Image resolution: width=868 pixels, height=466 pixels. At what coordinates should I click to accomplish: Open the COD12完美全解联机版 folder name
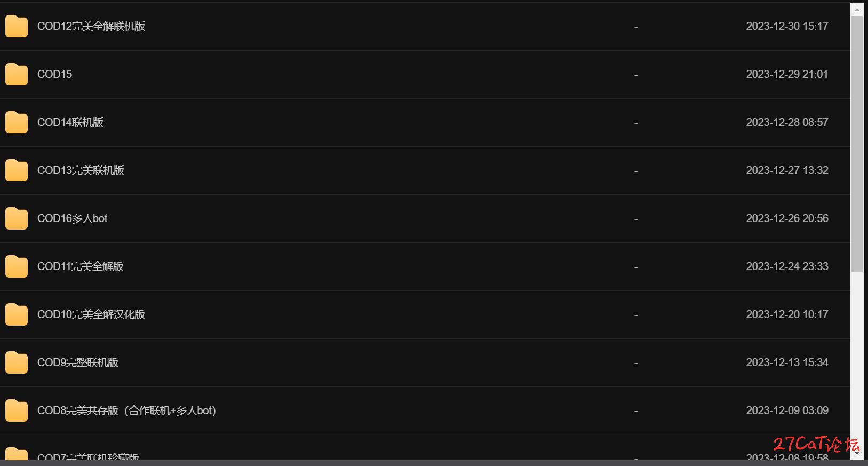[x=91, y=26]
